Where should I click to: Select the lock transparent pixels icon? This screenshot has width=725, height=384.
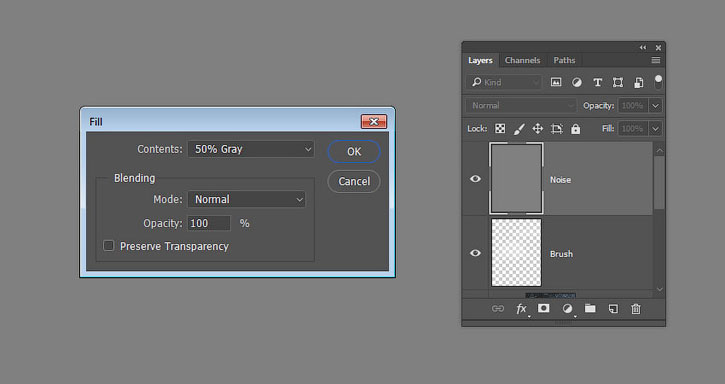click(x=500, y=129)
